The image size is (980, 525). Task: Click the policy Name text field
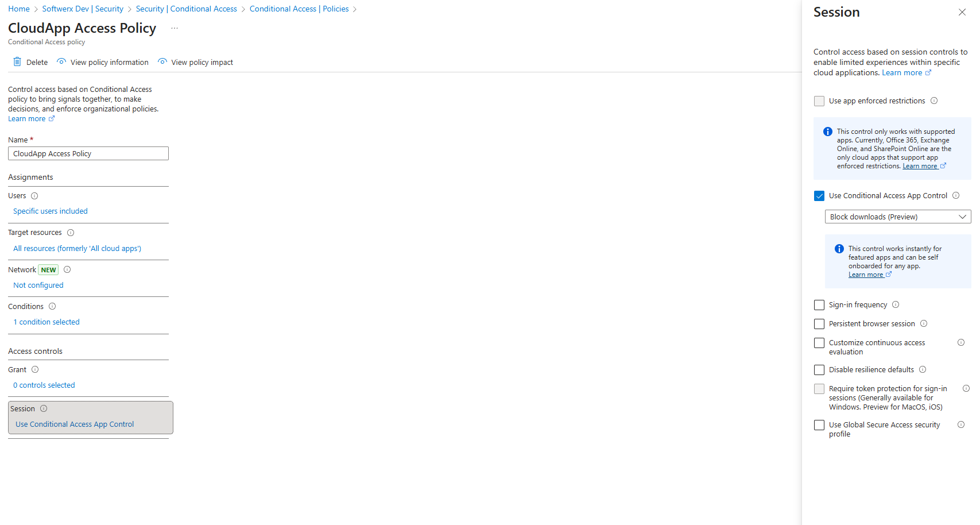pyautogui.click(x=88, y=153)
